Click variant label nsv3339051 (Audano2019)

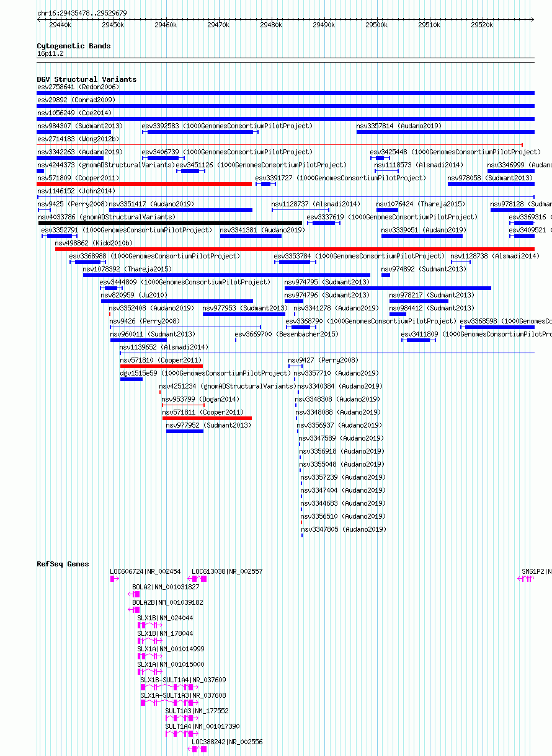(x=424, y=230)
